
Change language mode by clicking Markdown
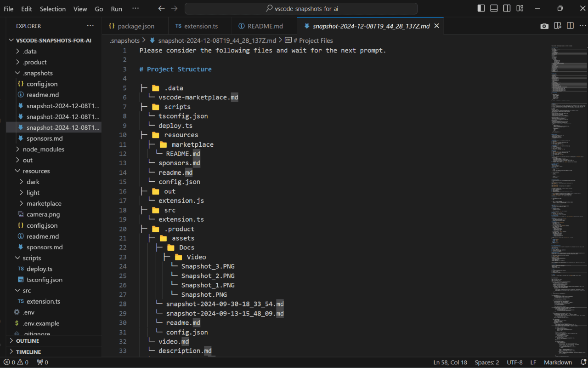558,362
